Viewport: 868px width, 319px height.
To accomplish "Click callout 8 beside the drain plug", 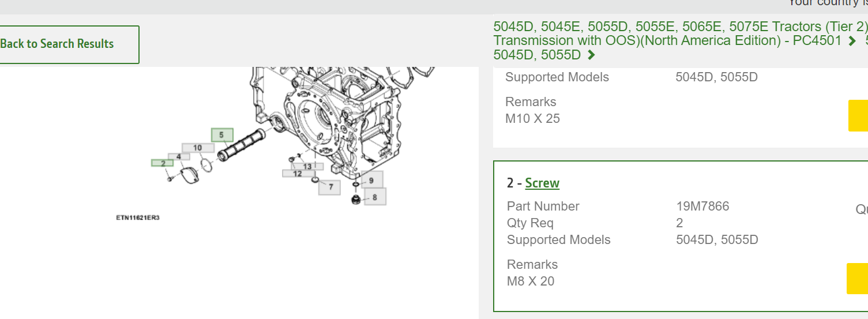I will (x=375, y=197).
